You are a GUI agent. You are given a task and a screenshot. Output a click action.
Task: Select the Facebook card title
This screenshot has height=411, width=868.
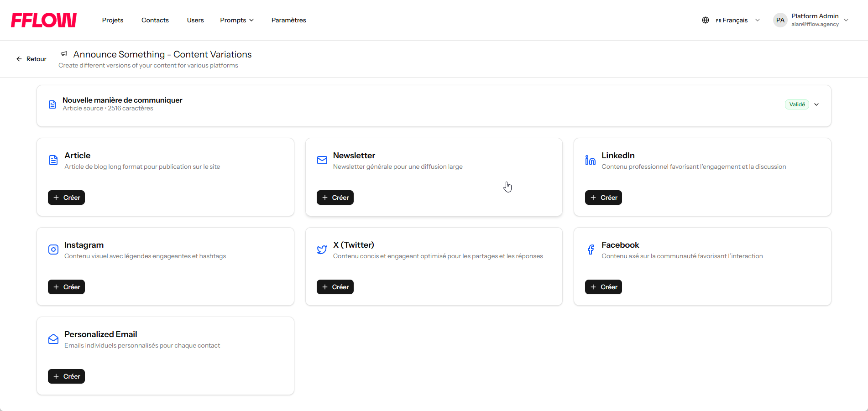(x=620, y=245)
